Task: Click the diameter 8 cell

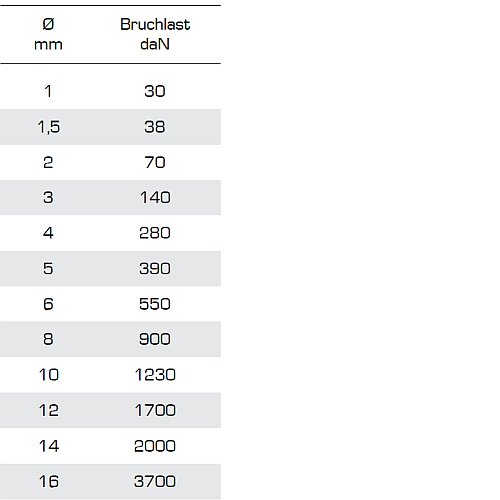Action: pos(48,339)
